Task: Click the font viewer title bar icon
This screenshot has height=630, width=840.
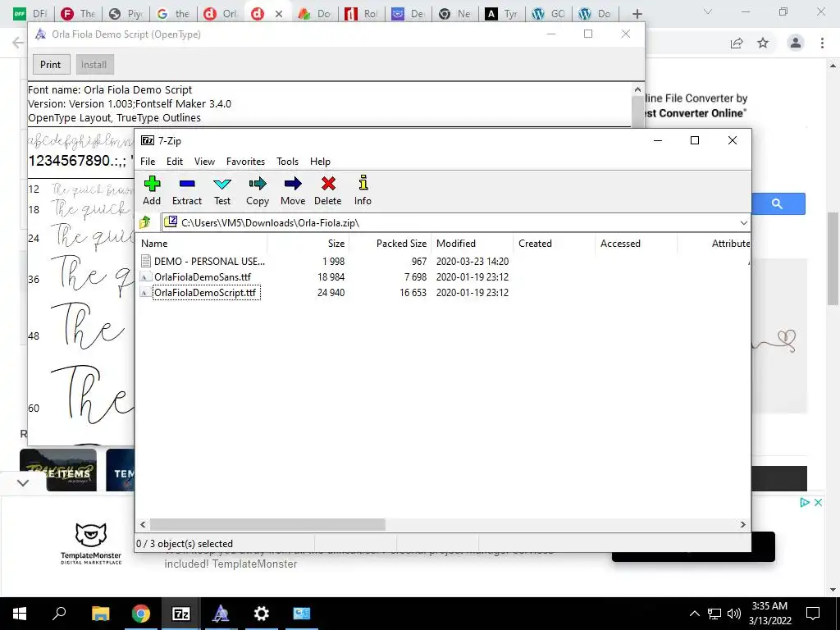Action: pos(41,34)
